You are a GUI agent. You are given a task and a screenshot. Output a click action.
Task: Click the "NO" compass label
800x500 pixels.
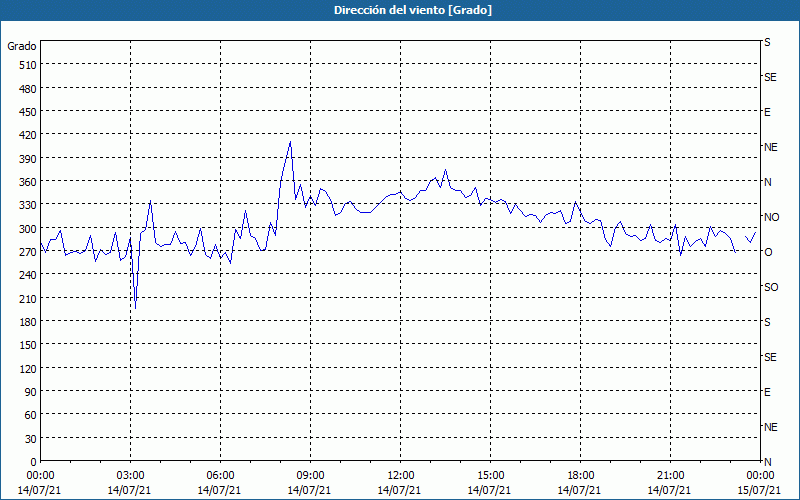click(x=771, y=217)
